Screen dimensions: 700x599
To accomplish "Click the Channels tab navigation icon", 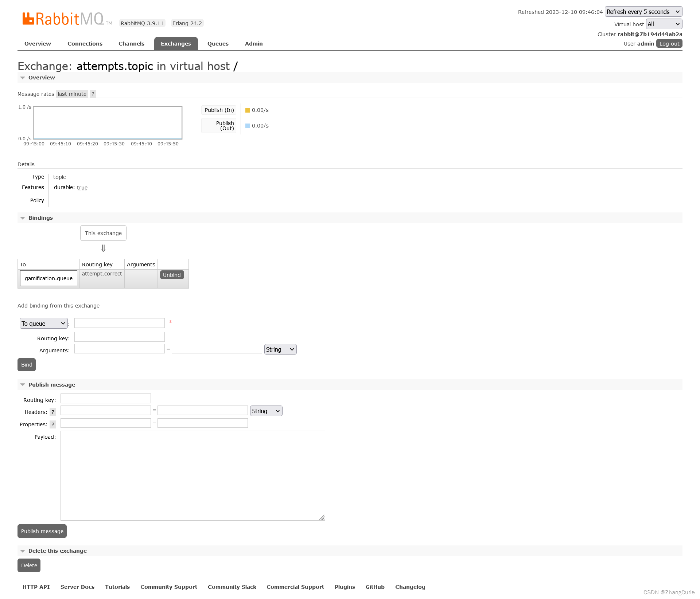I will (x=132, y=43).
